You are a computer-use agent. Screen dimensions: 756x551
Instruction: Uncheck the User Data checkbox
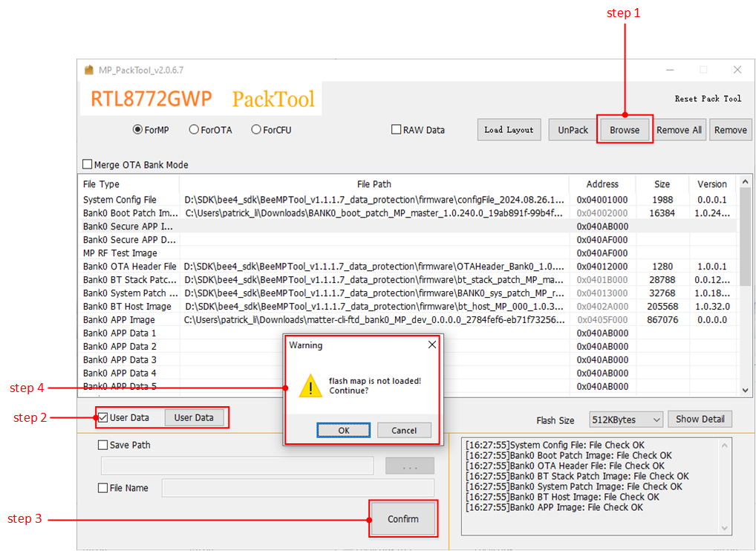tap(103, 418)
